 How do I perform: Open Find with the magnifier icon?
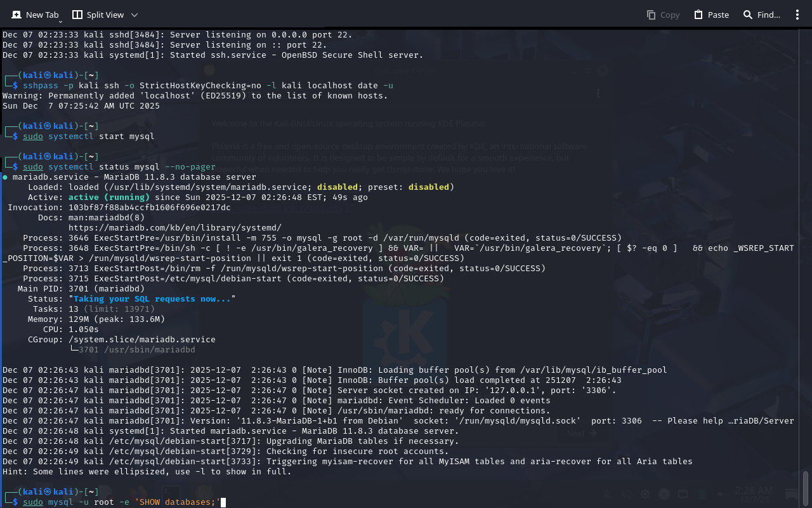tap(748, 15)
